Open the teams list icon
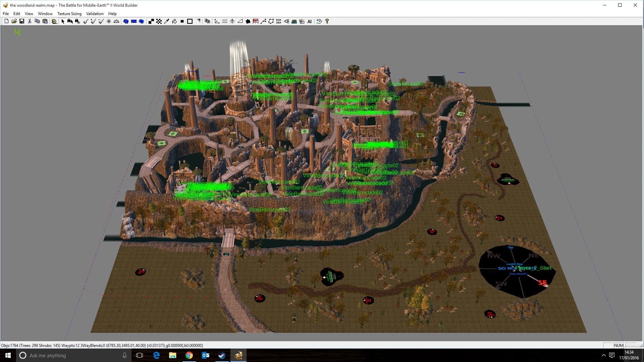This screenshot has height=362, width=644. coord(294,21)
